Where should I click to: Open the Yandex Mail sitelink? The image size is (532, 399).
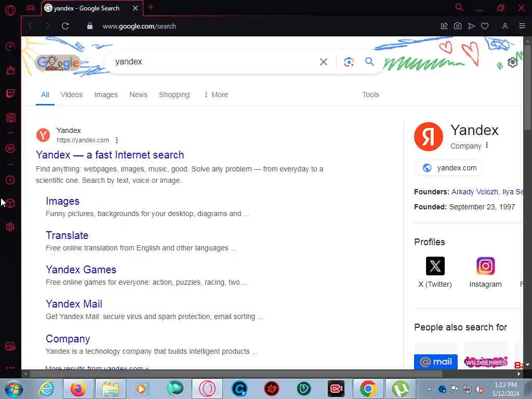(x=74, y=303)
